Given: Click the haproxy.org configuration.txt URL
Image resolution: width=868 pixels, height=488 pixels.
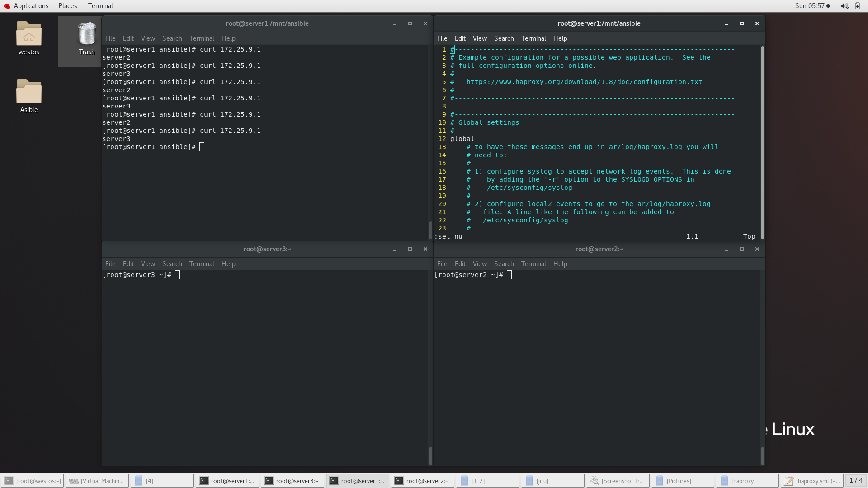Looking at the screenshot, I should click(x=584, y=82).
